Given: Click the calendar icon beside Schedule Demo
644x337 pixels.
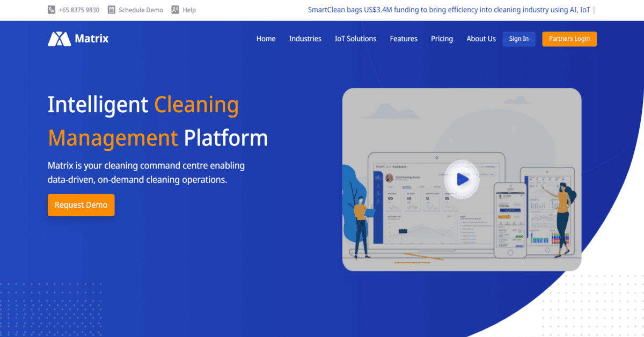Looking at the screenshot, I should (x=112, y=10).
